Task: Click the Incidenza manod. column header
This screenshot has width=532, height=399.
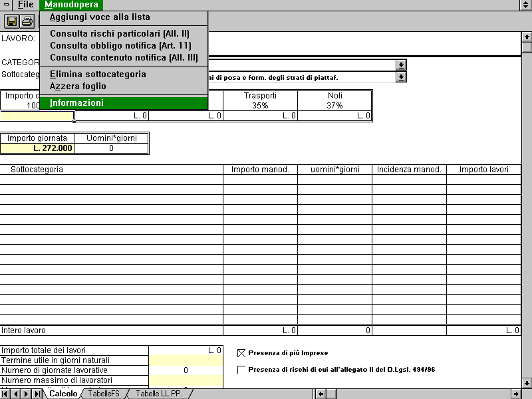Action: pos(409,170)
